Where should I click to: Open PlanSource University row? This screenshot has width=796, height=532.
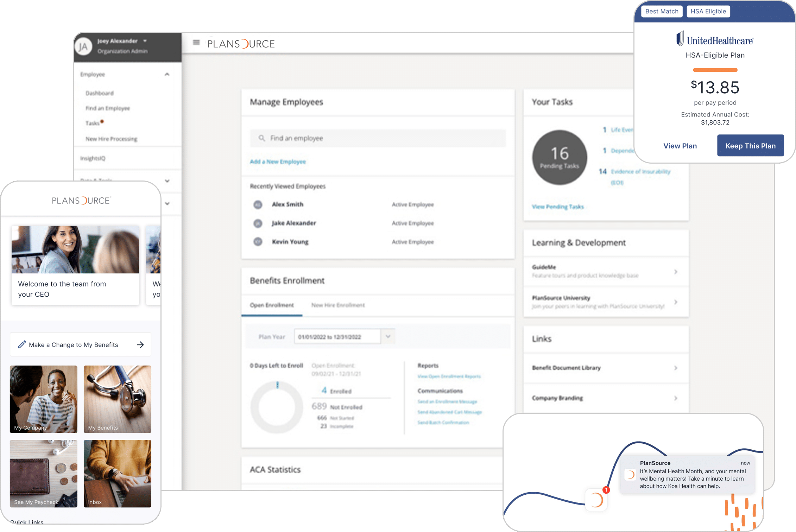[606, 302]
